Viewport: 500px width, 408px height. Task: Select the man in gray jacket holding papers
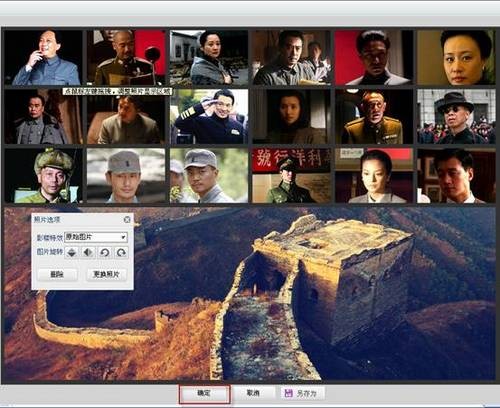[292, 57]
